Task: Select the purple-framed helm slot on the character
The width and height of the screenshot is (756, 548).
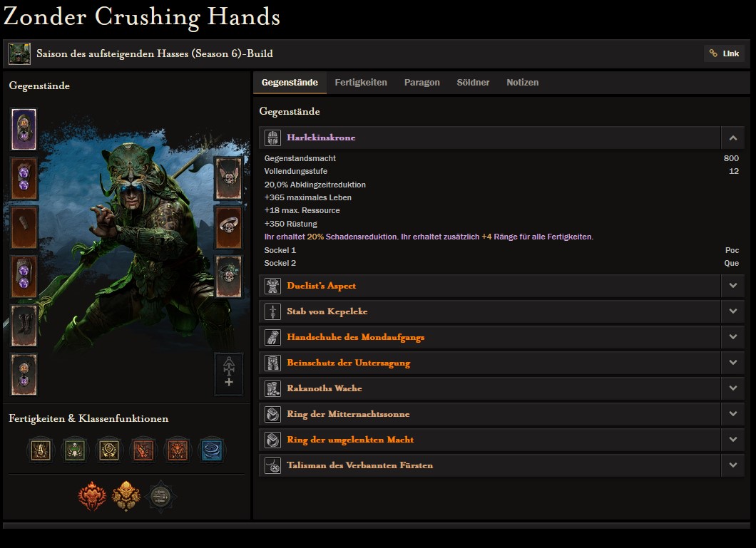Action: (24, 129)
